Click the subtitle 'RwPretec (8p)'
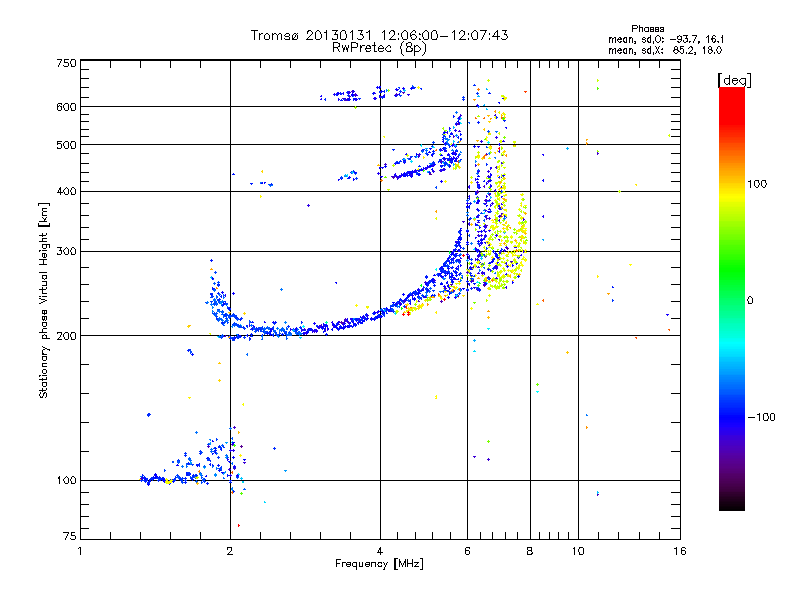This screenshot has height=600, width=800. click(x=379, y=48)
